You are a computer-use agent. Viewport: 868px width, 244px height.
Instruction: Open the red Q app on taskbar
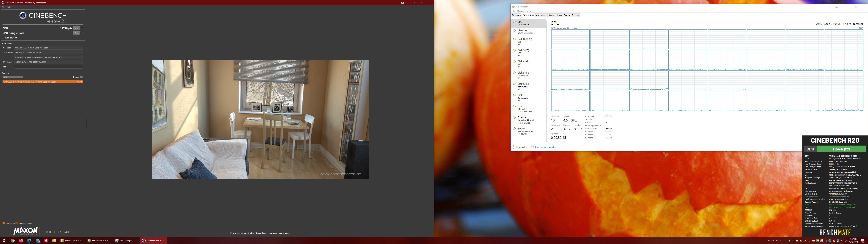tap(46, 241)
